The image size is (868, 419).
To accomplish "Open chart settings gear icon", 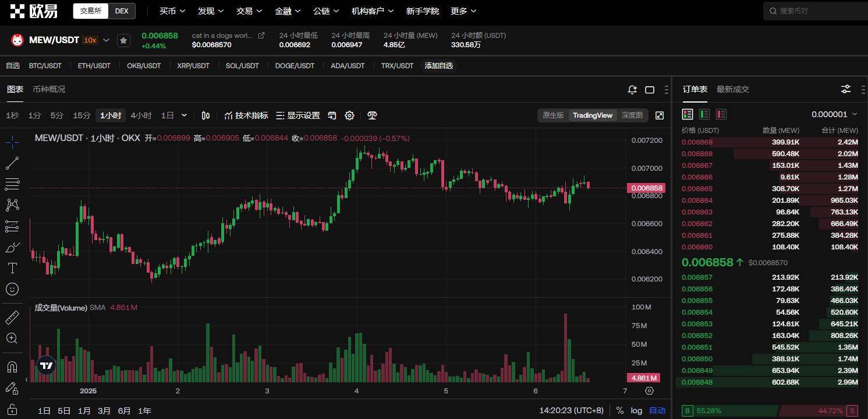I will [x=349, y=115].
